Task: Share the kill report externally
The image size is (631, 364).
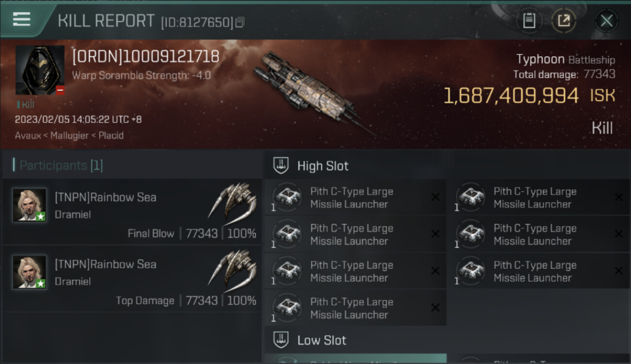Action: (x=564, y=21)
